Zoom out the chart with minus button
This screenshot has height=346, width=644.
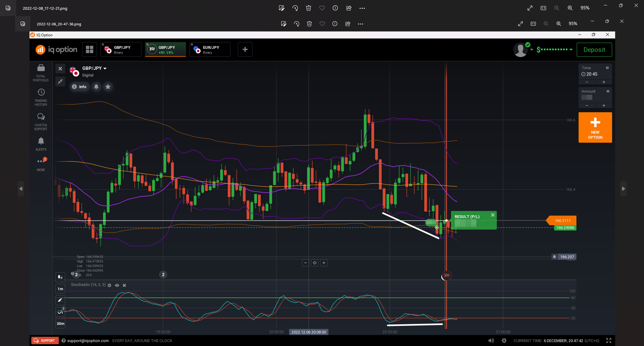click(x=305, y=263)
